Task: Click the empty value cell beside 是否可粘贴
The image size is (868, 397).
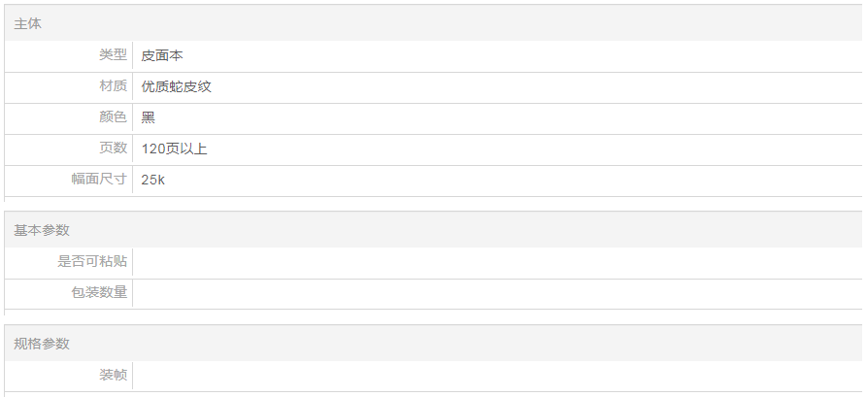Action: coord(495,261)
